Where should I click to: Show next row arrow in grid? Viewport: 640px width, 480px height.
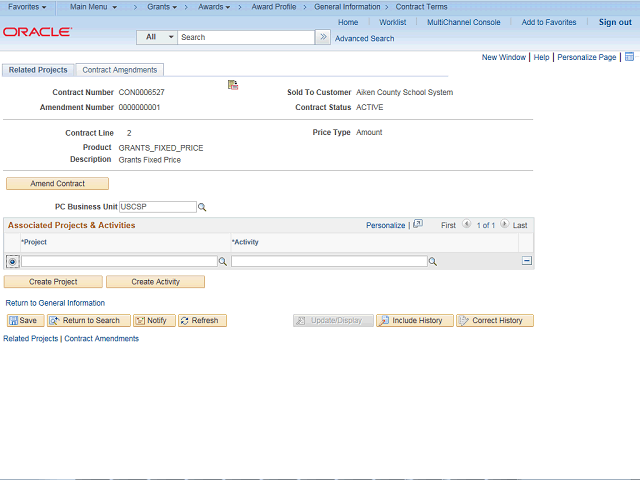click(x=504, y=224)
